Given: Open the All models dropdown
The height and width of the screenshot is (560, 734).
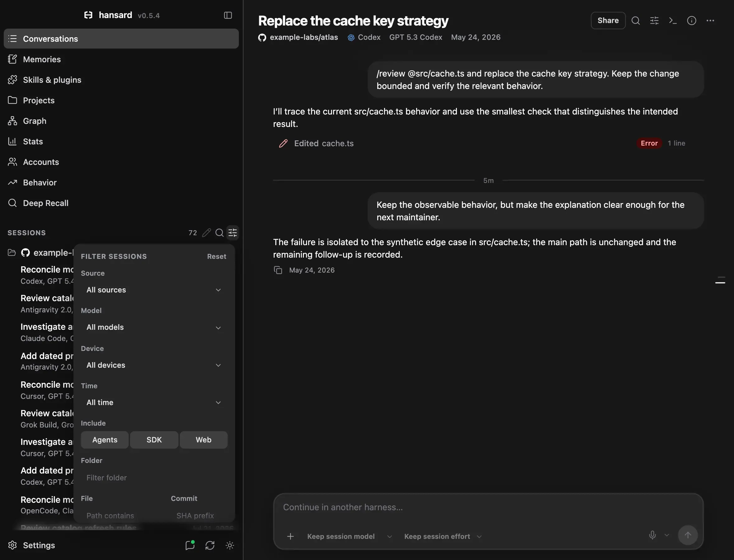Looking at the screenshot, I should pos(154,327).
